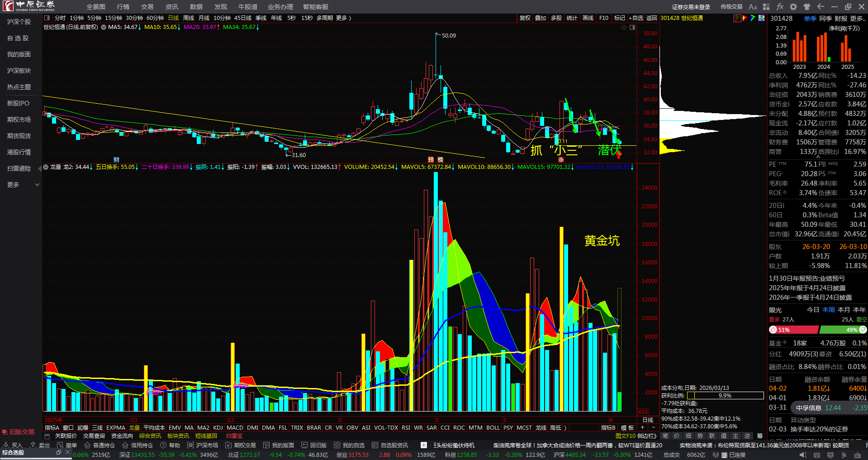Open 多周期 dropdown
Screen dimensions: 868x460
325,18
